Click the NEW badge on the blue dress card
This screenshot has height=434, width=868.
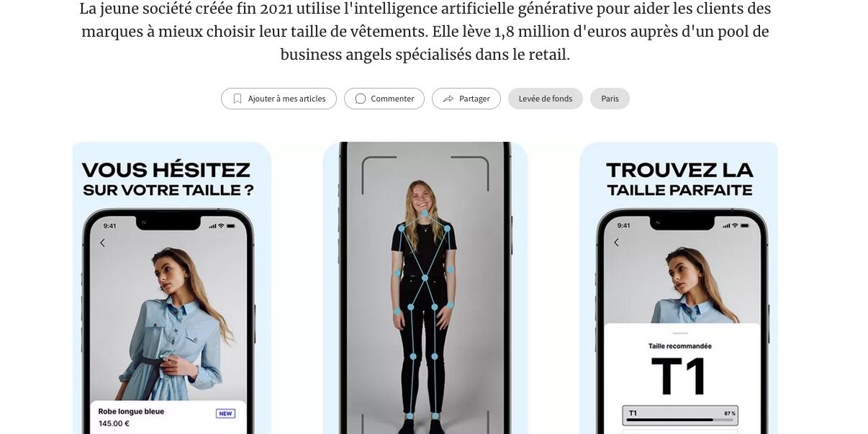coord(225,413)
